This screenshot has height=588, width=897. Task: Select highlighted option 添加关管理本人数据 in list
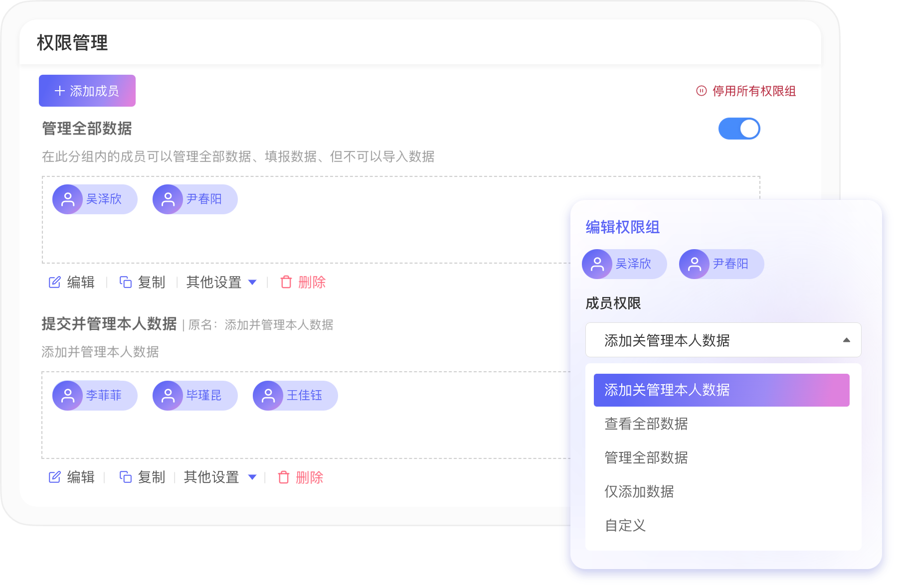tap(721, 390)
